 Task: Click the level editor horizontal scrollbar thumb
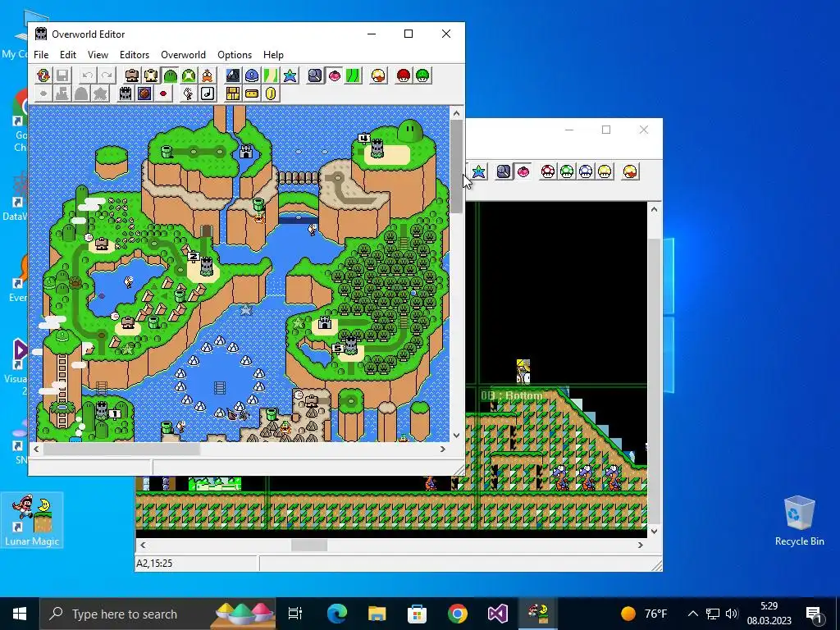309,545
